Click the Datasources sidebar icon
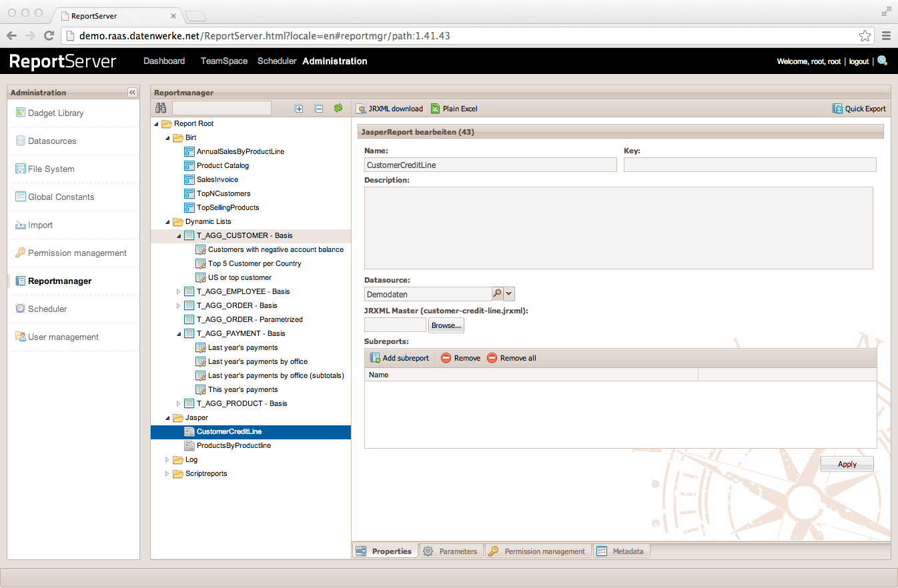This screenshot has height=588, width=898. coord(21,141)
